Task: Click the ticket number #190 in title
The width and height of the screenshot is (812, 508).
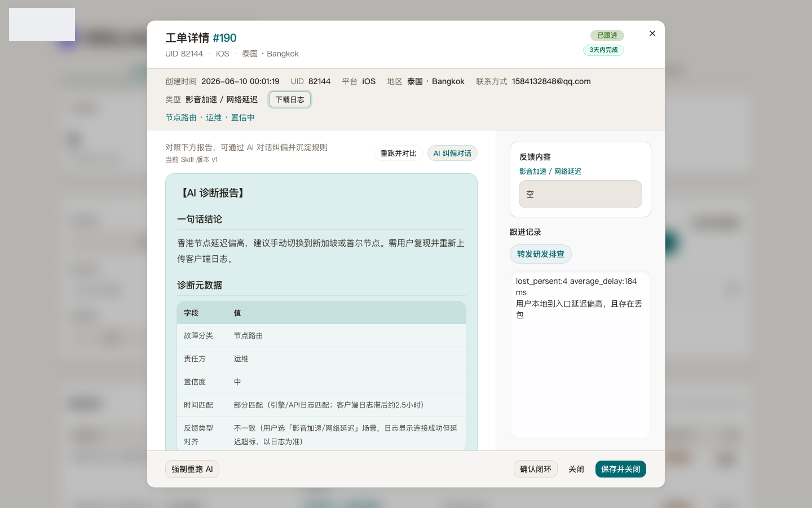Action: 224,38
